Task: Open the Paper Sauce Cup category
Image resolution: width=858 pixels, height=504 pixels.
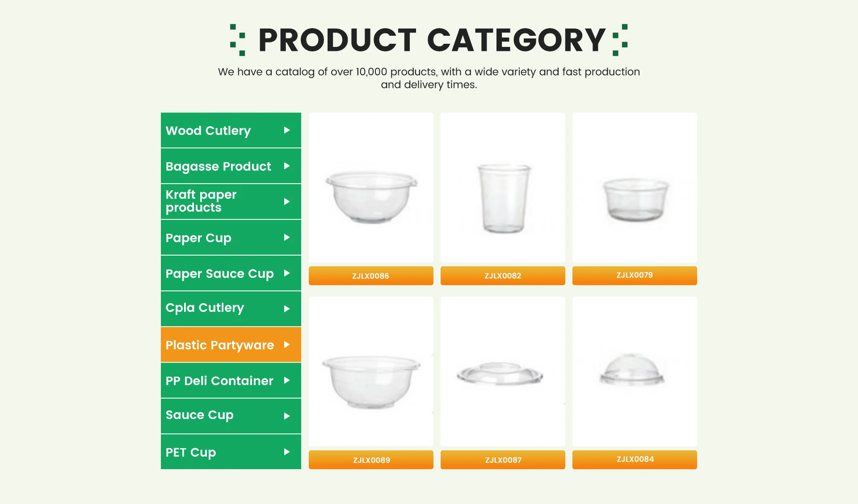Action: 219,273
